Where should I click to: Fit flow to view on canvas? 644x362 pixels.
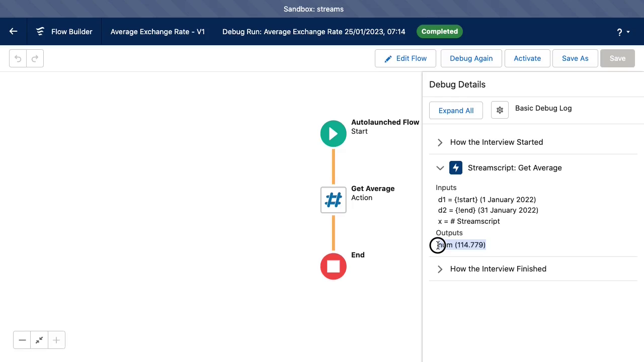point(39,340)
